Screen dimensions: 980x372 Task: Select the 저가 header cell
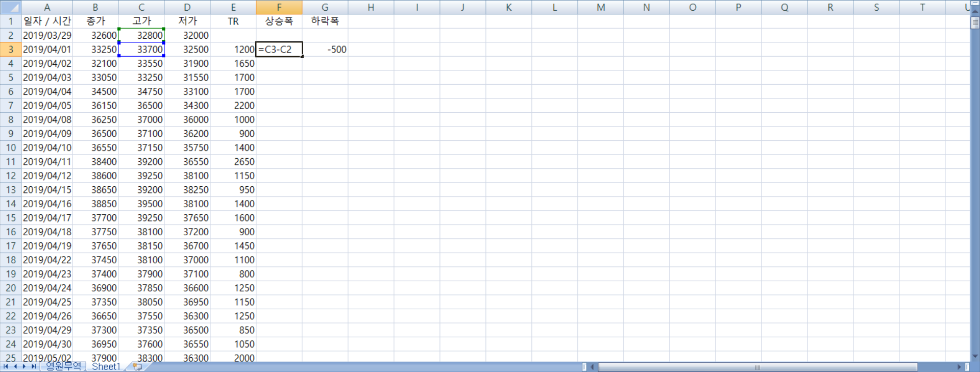(187, 21)
